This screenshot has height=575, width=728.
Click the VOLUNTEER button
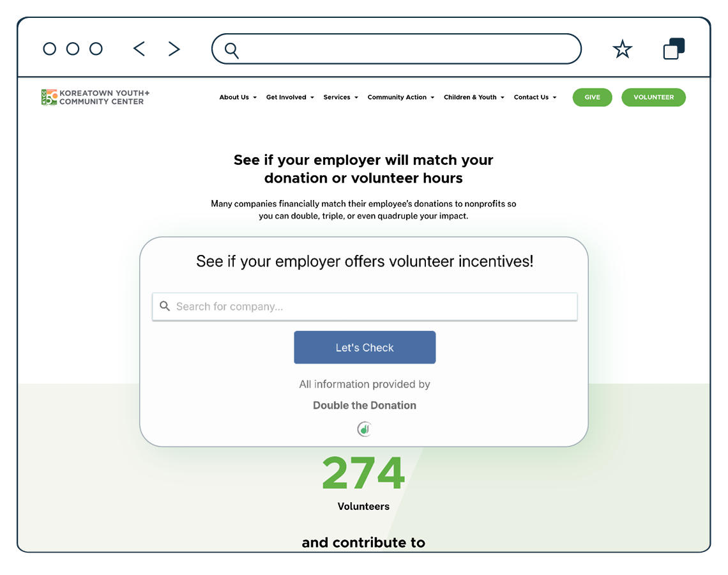pyautogui.click(x=653, y=97)
